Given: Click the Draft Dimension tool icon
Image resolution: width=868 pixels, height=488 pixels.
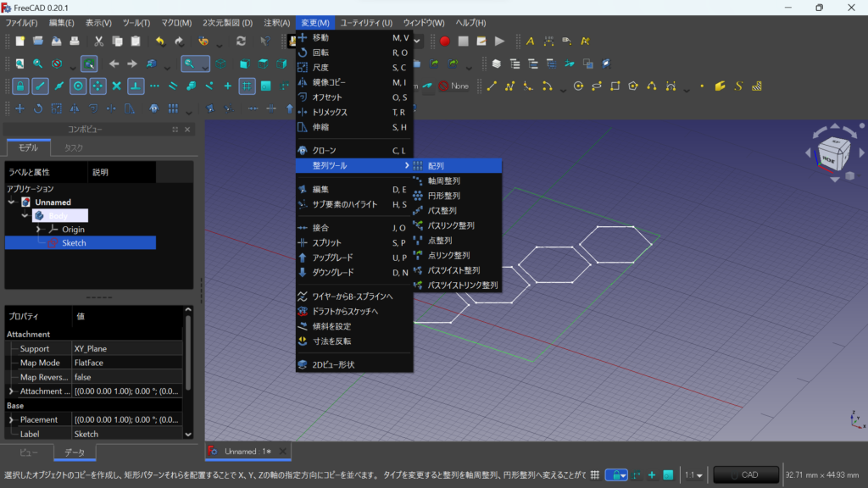Looking at the screenshot, I should tap(548, 41).
